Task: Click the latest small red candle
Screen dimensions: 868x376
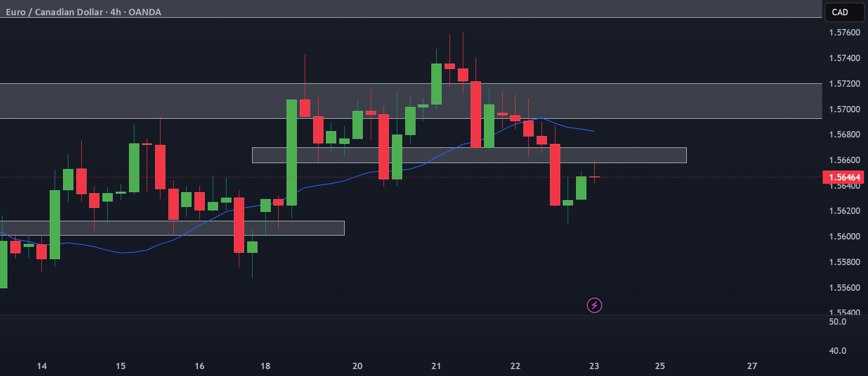Action: (594, 176)
